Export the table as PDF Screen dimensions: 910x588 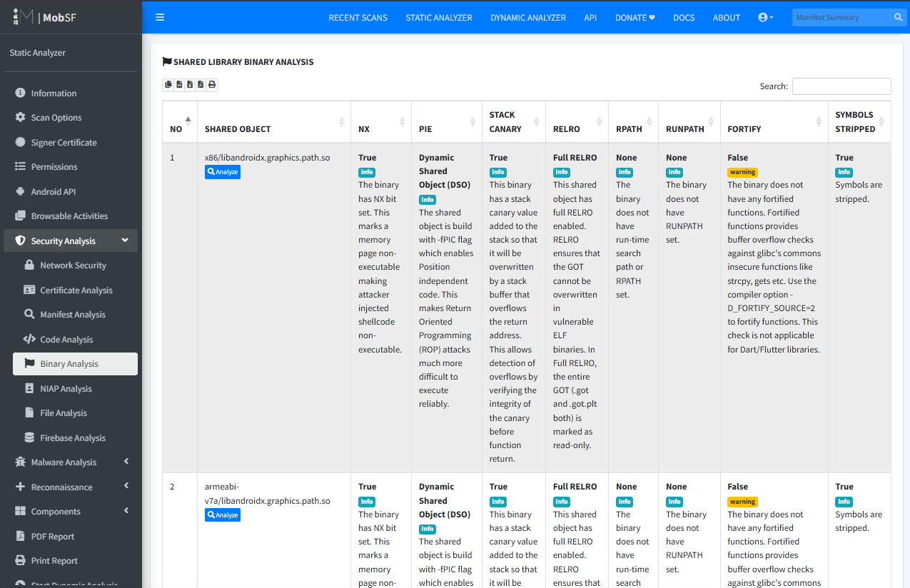point(201,85)
